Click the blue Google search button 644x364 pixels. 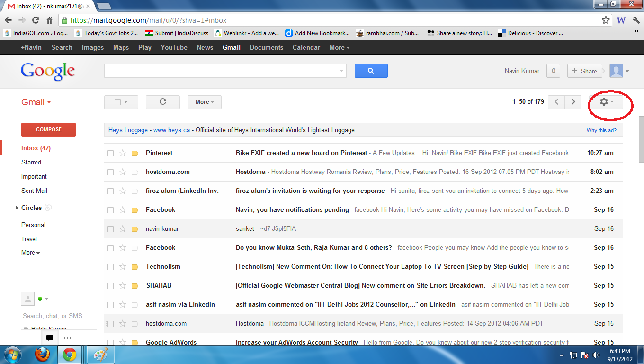tap(371, 71)
